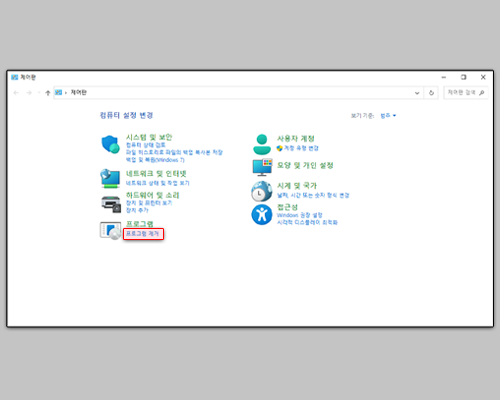Click the title bar 제어판 icon
Screen dimensions: 500x400
click(14, 77)
